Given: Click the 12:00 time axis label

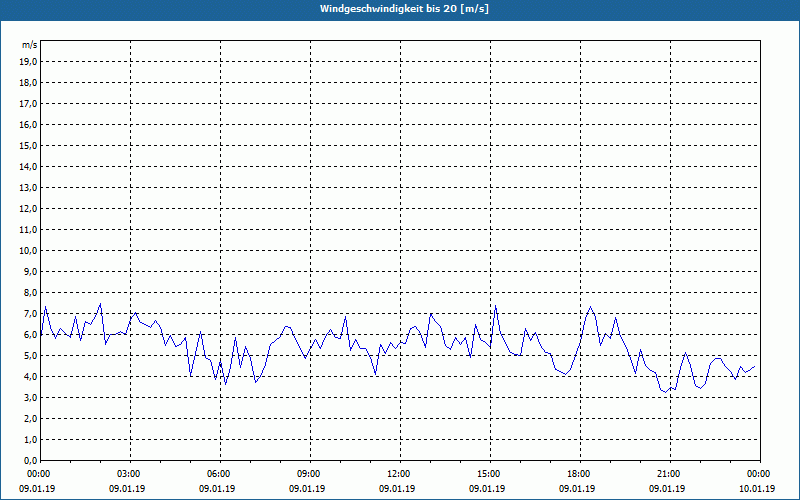Looking at the screenshot, I should (x=400, y=474).
